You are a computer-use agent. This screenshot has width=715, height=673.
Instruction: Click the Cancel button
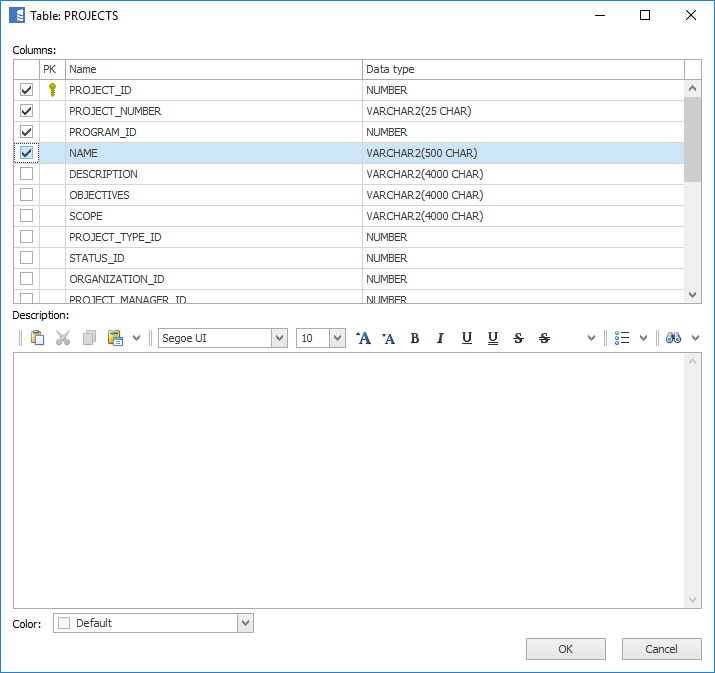click(661, 649)
